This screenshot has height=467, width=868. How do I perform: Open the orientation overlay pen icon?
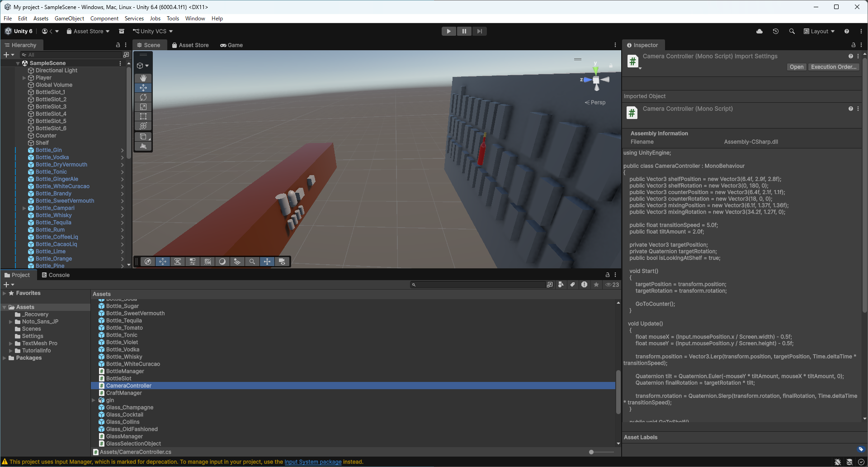pos(148,262)
